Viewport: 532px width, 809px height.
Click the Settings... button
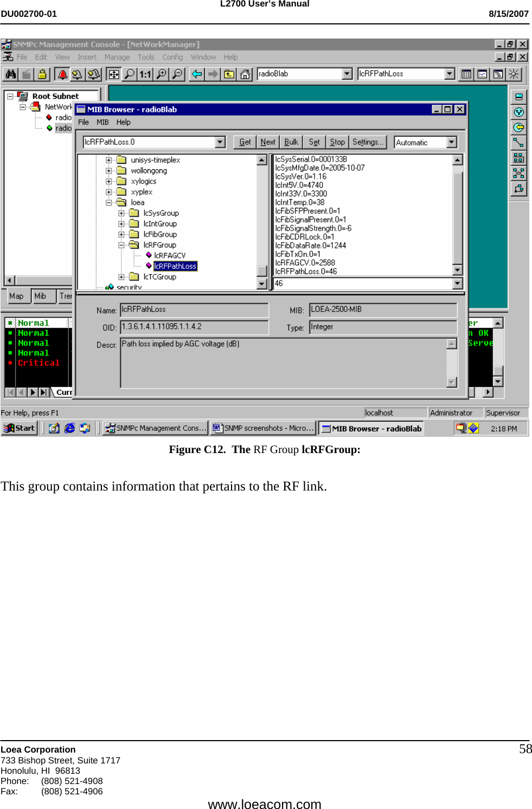[368, 142]
